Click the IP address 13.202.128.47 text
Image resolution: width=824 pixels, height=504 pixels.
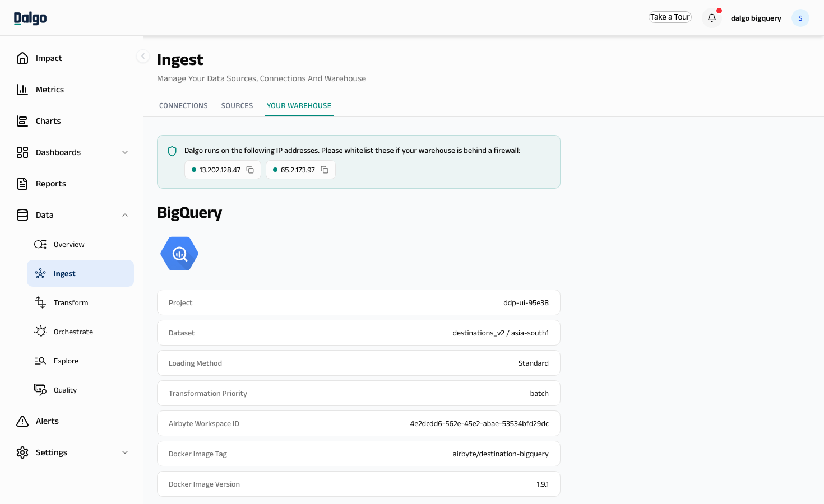click(220, 170)
